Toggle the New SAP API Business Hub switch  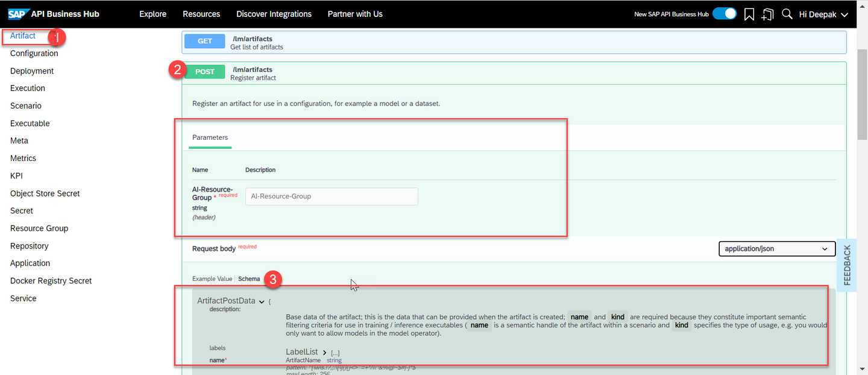(725, 14)
